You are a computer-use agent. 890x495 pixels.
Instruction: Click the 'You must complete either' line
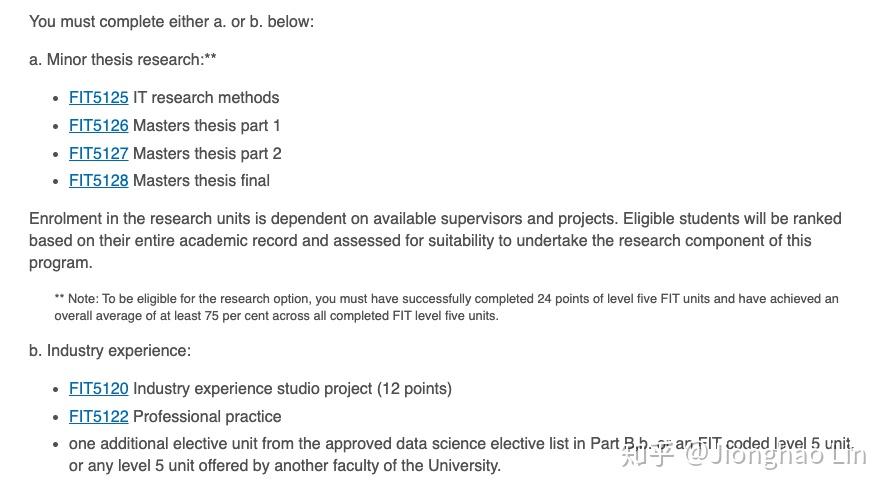[171, 21]
